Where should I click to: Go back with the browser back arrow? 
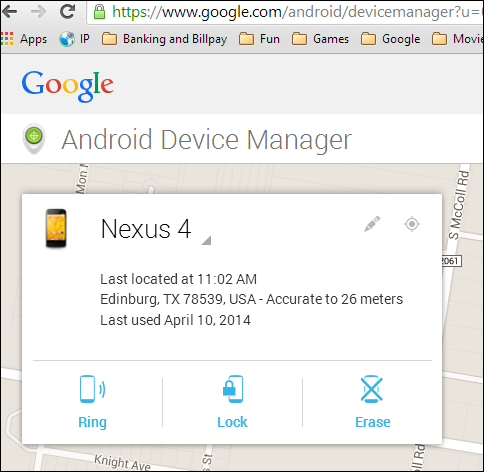pos(9,12)
